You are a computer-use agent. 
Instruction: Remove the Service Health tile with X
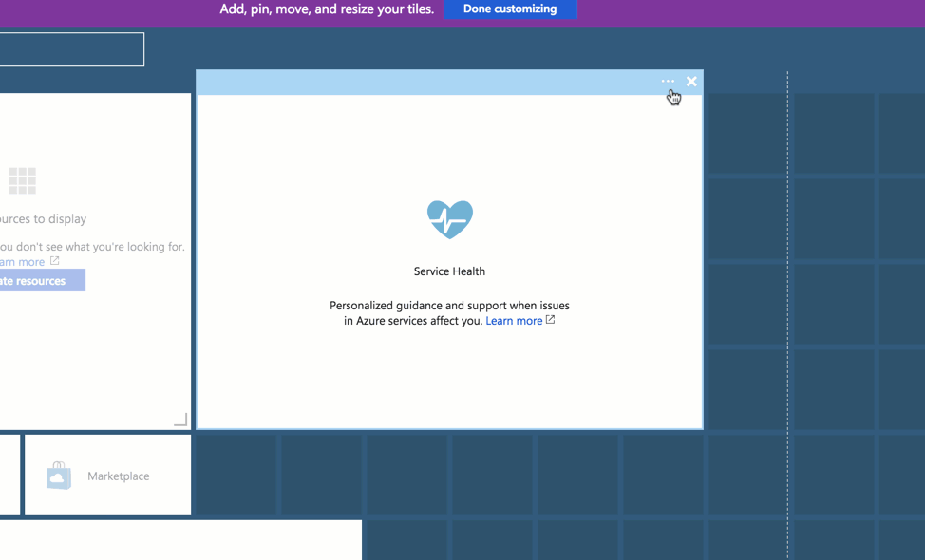coord(691,82)
